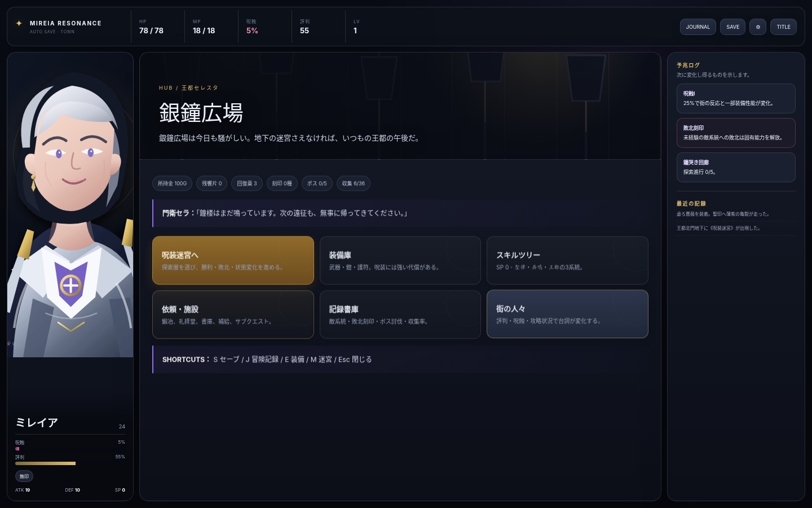The image size is (812, 508).
Task: Click the 呪触 5% progress bar
Action: (x=70, y=449)
